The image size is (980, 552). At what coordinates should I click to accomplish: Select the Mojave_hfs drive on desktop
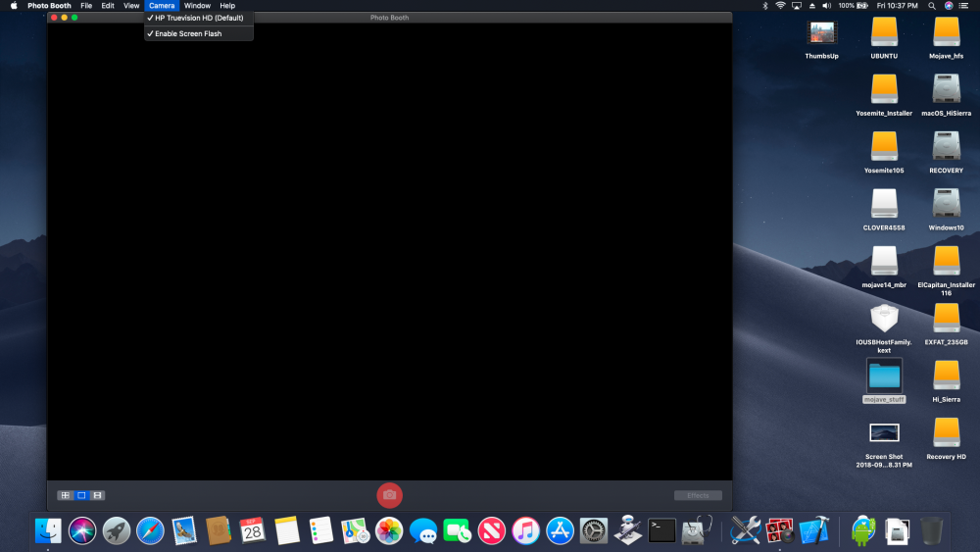coord(947,32)
